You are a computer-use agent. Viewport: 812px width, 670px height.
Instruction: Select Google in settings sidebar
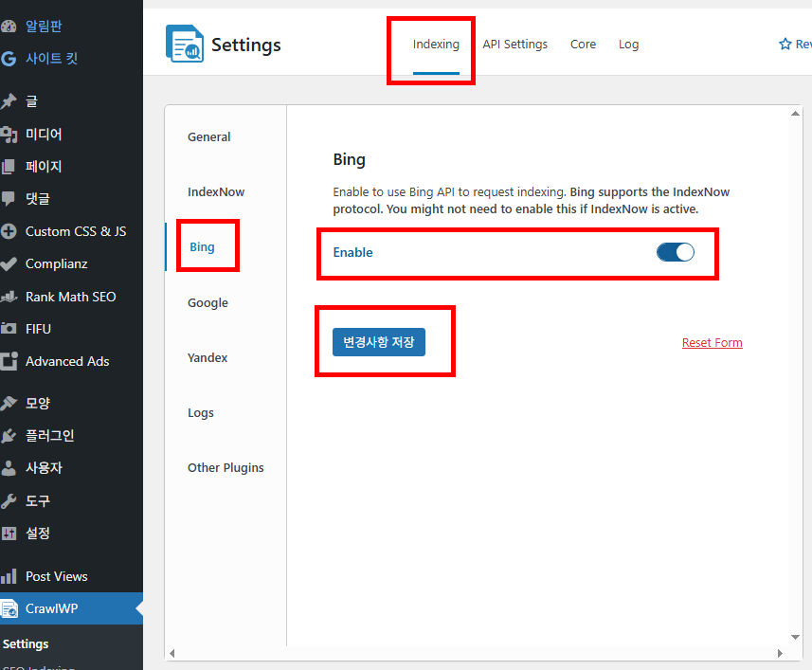point(208,303)
